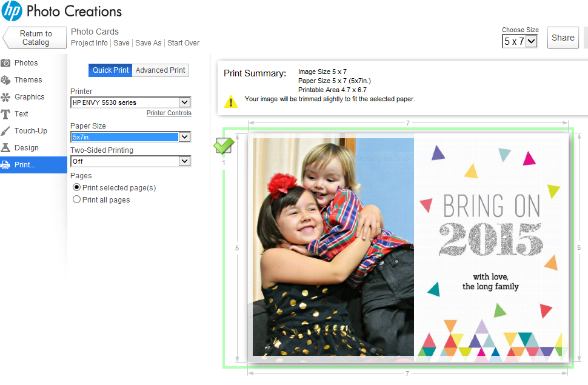Click the Print printer icon
588x385 pixels.
click(x=5, y=164)
